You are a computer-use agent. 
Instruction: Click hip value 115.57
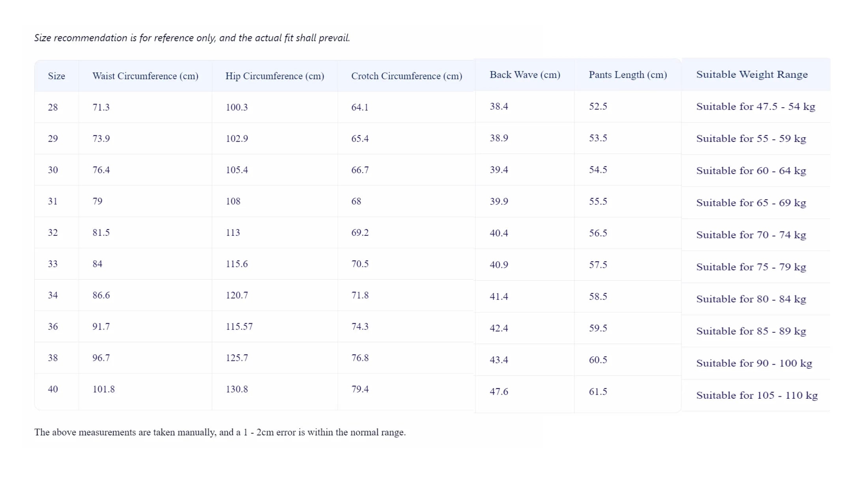point(239,326)
